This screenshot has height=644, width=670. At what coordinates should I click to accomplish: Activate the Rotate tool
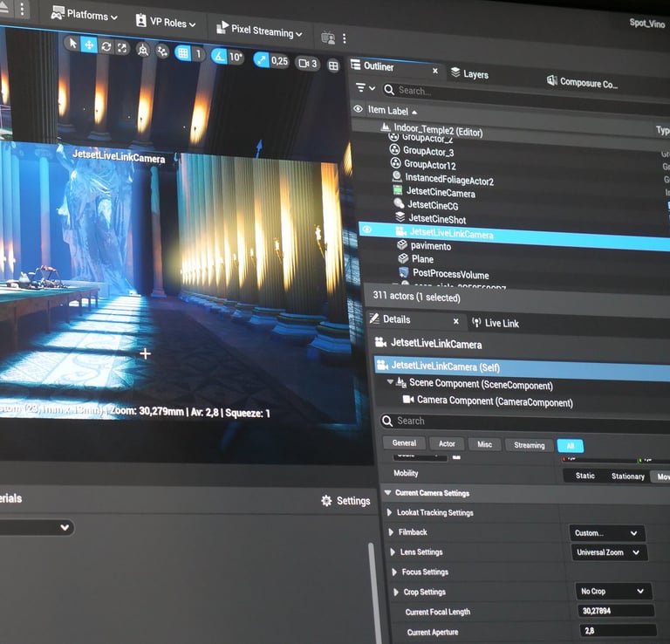click(x=106, y=46)
